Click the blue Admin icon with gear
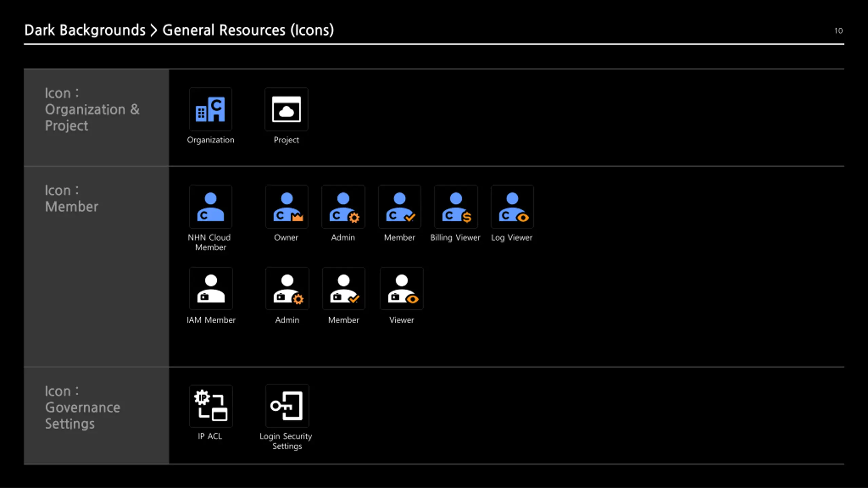The height and width of the screenshot is (488, 868). [343, 207]
